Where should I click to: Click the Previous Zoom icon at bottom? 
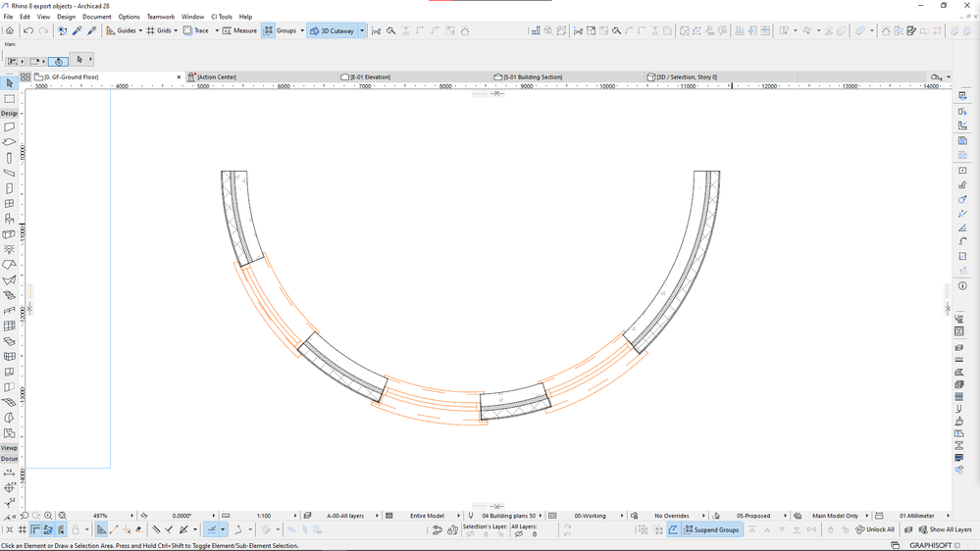(x=25, y=516)
